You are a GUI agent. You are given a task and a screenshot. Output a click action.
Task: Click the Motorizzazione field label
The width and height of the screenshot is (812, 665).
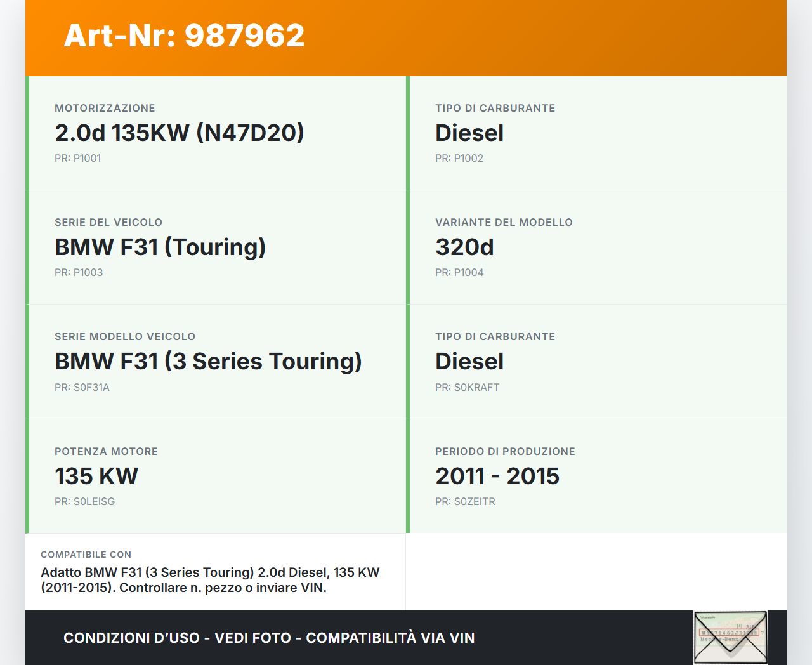coord(105,108)
